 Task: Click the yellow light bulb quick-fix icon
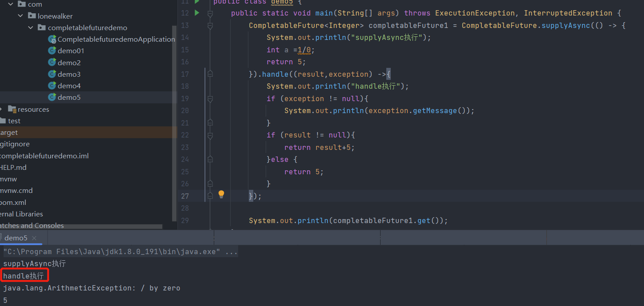click(221, 194)
